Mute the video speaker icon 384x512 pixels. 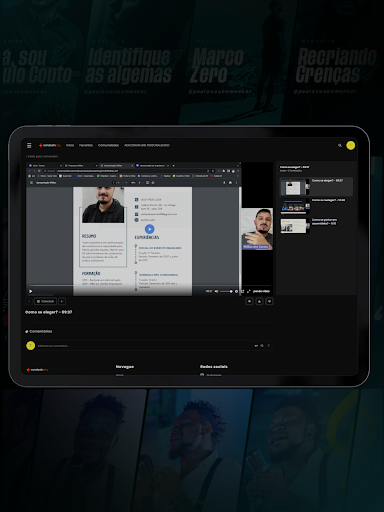(x=216, y=291)
